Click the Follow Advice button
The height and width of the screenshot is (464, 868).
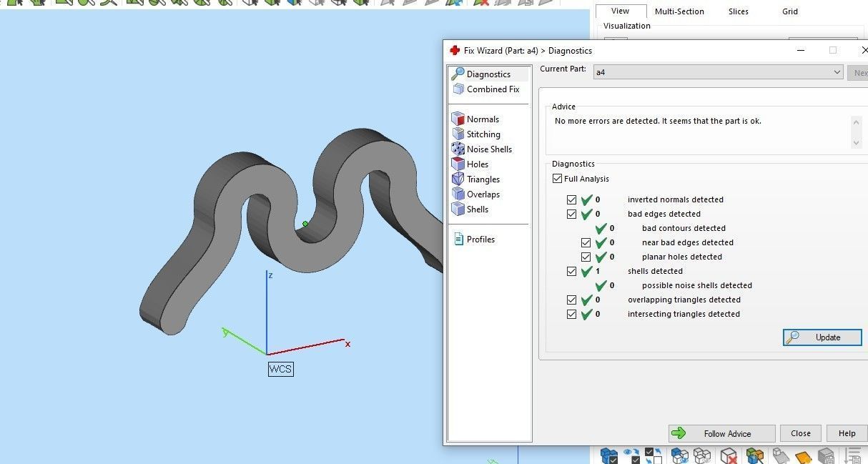pos(721,433)
